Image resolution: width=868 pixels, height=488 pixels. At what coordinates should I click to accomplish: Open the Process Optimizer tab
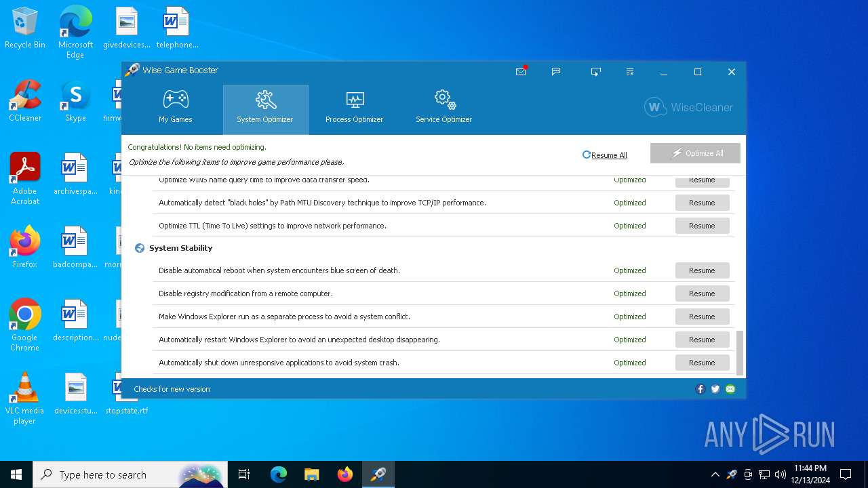[x=354, y=108]
